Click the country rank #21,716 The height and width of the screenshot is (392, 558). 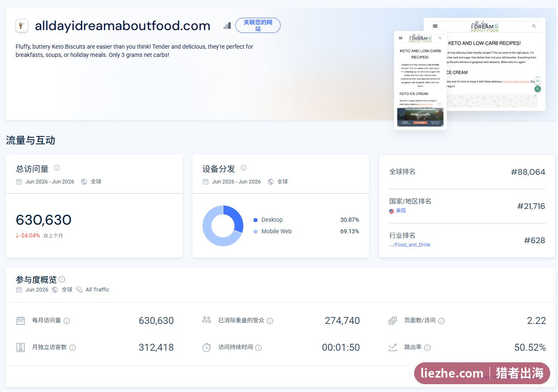pyautogui.click(x=531, y=206)
